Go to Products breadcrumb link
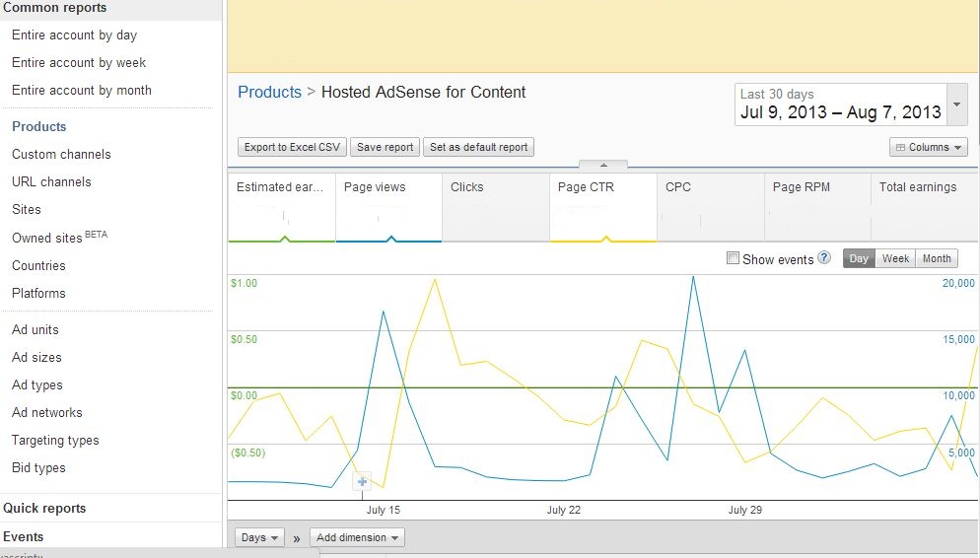 click(269, 93)
